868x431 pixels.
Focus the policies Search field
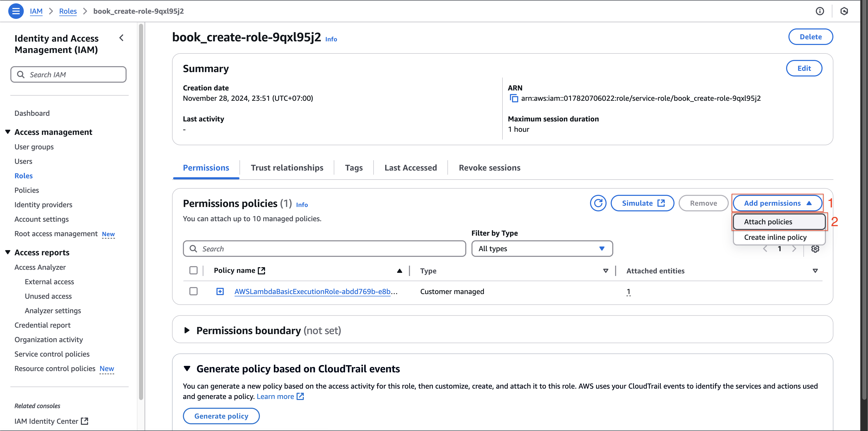pyautogui.click(x=324, y=249)
